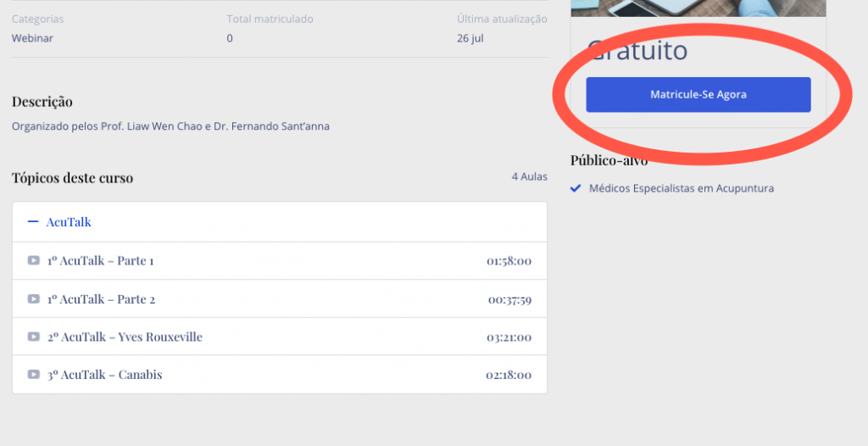Click the minus icon beside AcuTalk
Screen dimensions: 868x446
coord(33,222)
